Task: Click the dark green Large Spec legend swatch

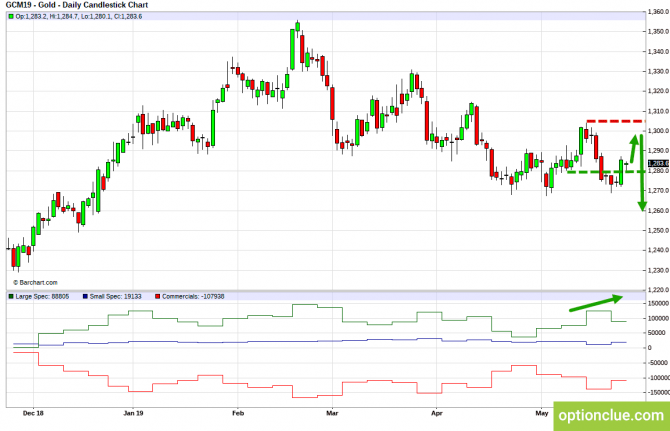Action: pos(11,296)
